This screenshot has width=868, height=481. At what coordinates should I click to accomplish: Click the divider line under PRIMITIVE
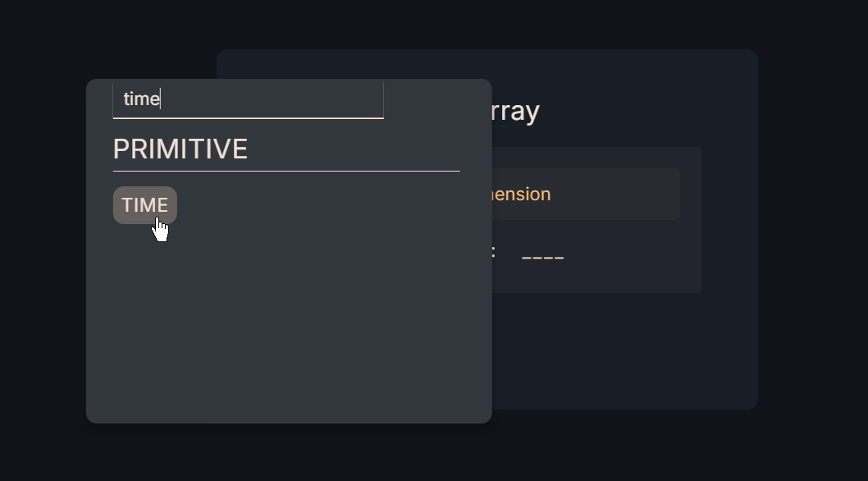[286, 171]
